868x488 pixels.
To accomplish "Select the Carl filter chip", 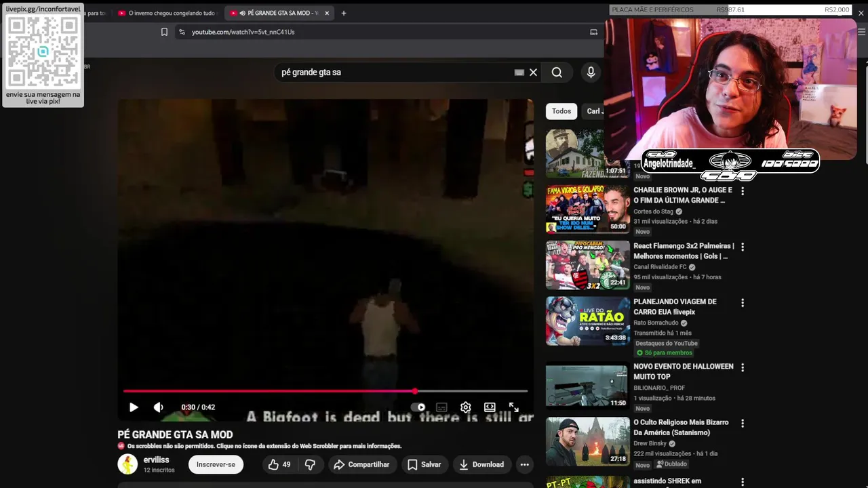I will pos(593,111).
